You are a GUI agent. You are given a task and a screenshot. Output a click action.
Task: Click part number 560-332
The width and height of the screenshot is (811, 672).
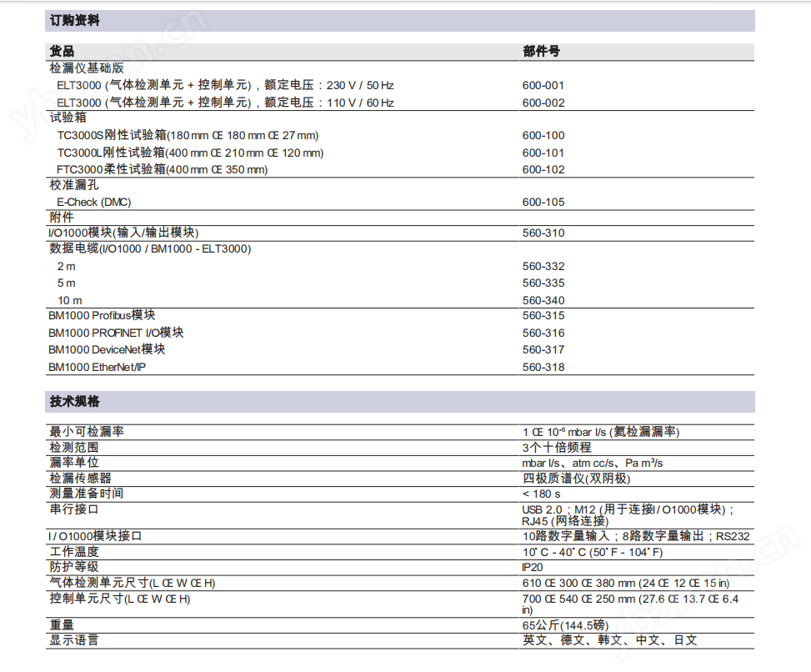tap(543, 267)
